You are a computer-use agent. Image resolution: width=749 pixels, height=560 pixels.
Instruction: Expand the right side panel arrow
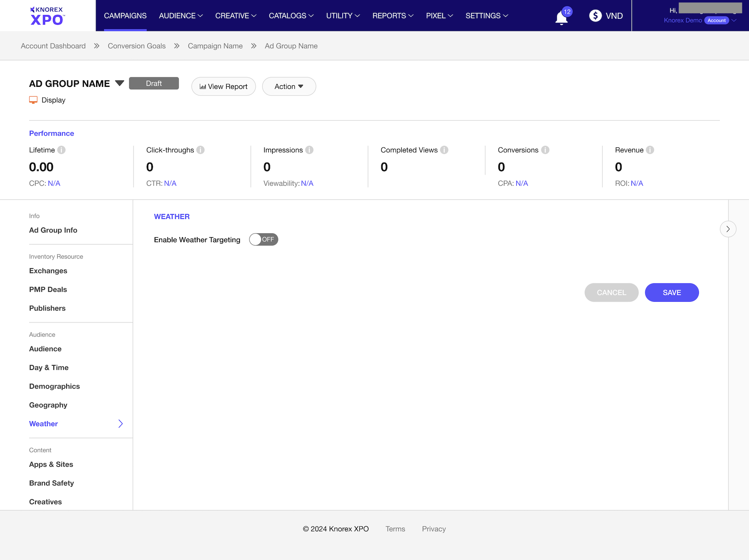click(728, 229)
